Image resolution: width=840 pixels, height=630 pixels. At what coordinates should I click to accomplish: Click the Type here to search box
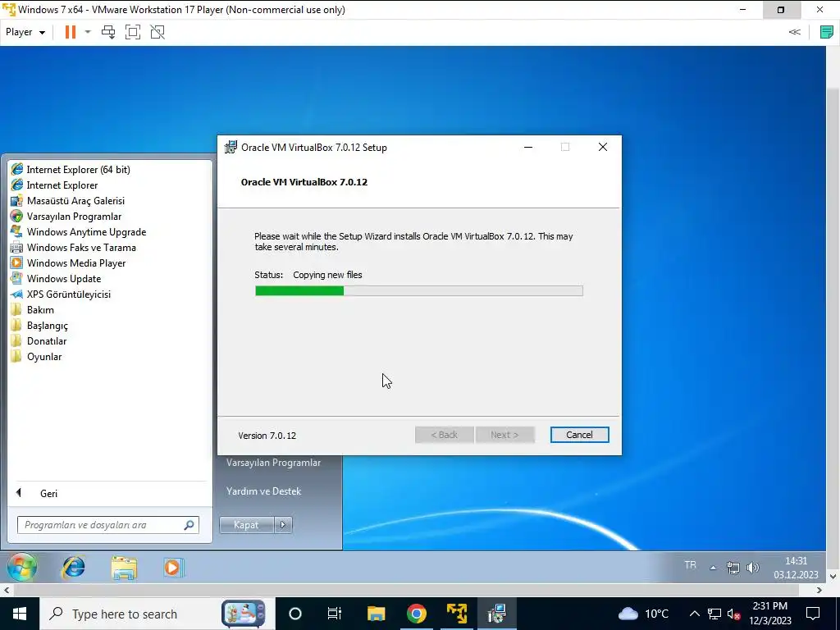[x=157, y=614]
